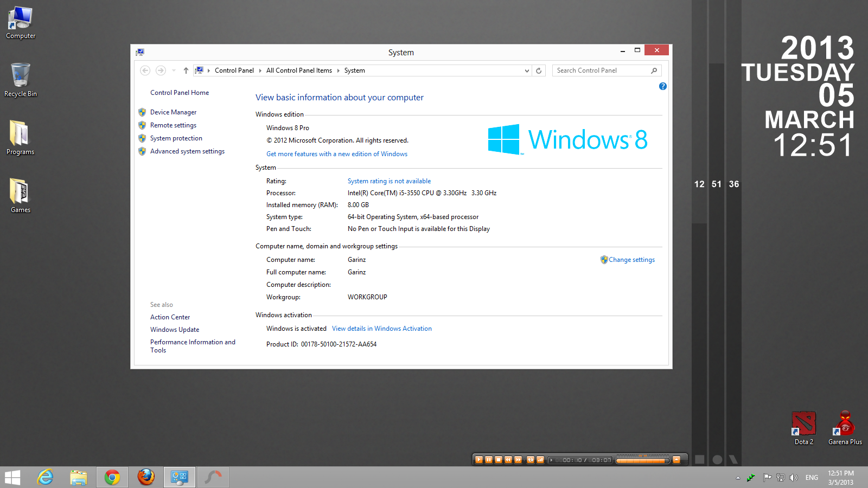Open Firefox from taskbar
868x488 pixels.
[x=145, y=477]
